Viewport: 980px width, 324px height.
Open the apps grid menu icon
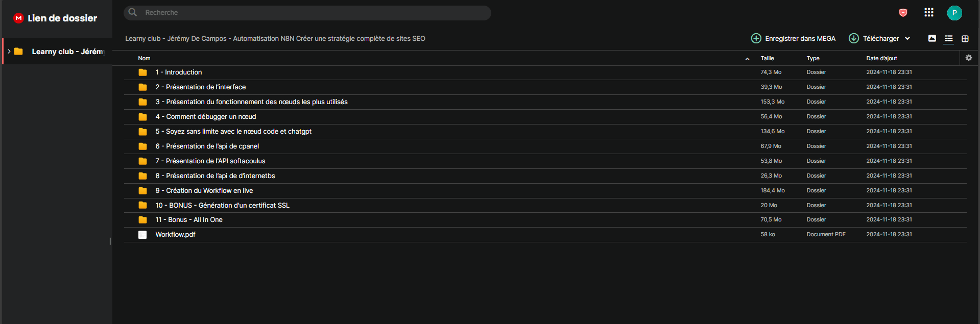coord(929,13)
